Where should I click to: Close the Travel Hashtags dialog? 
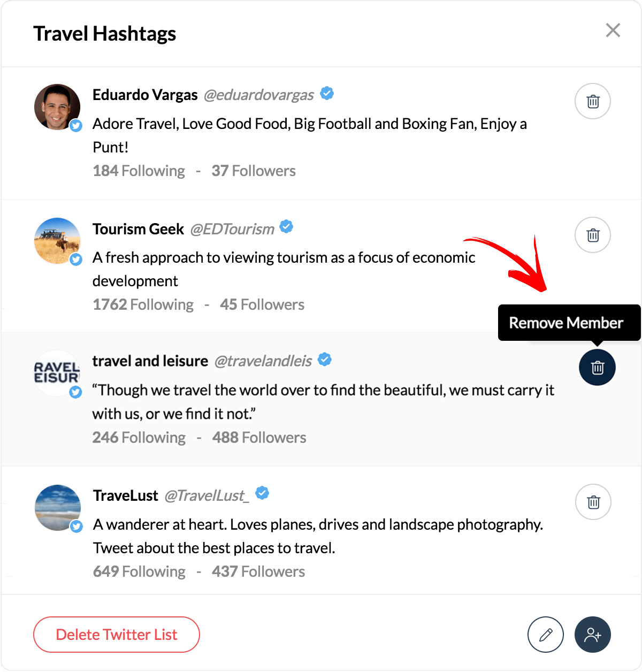point(613,30)
